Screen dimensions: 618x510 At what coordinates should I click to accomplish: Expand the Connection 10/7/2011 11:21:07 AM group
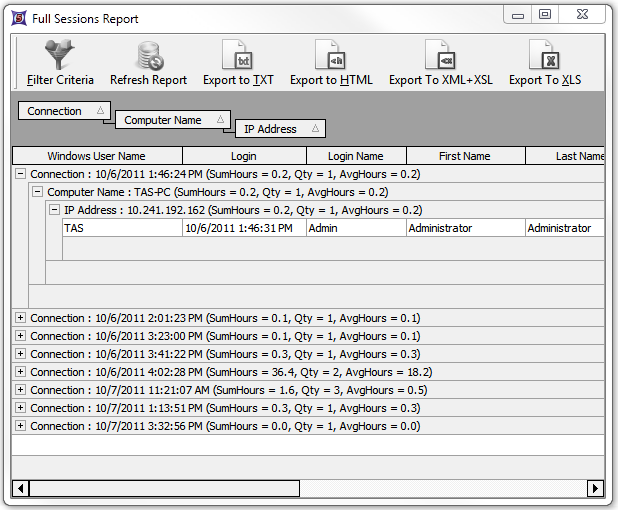[x=21, y=390]
